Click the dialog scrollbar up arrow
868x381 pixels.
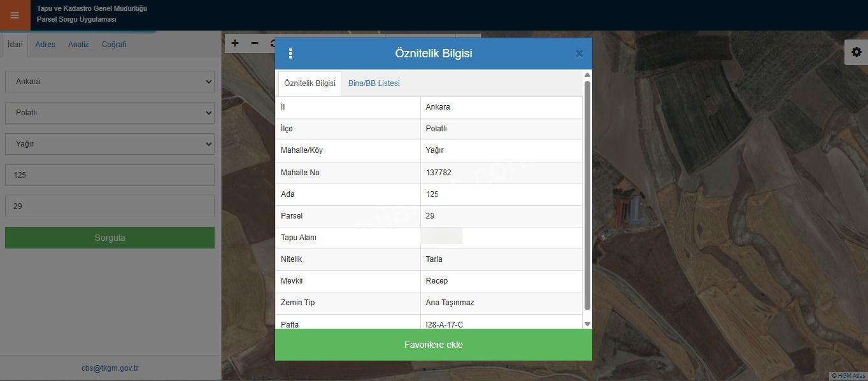[x=587, y=75]
